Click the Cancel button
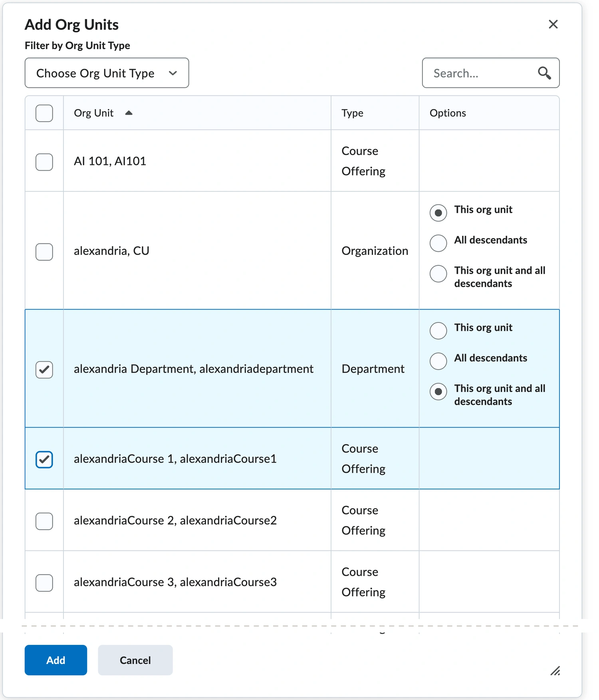 coord(135,660)
